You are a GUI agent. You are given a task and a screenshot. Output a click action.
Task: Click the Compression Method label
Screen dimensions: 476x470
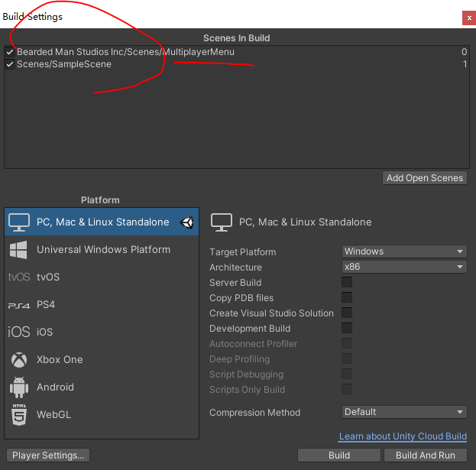point(254,413)
